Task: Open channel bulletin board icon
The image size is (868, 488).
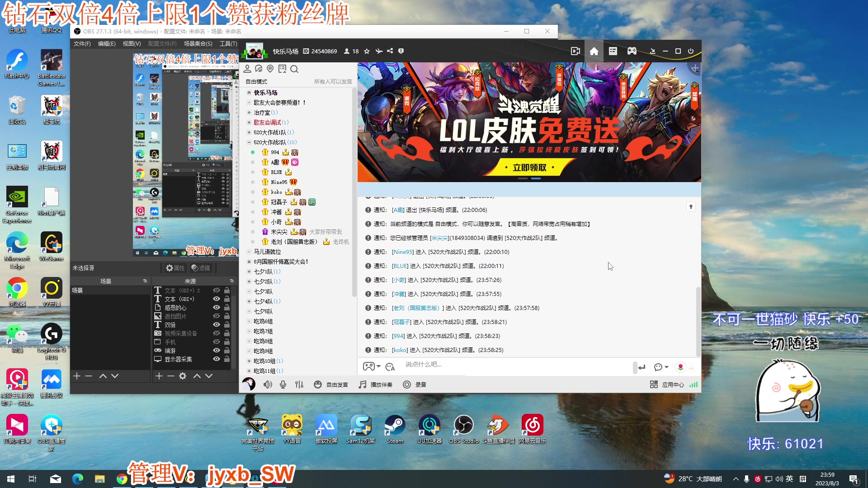Action: [283, 69]
